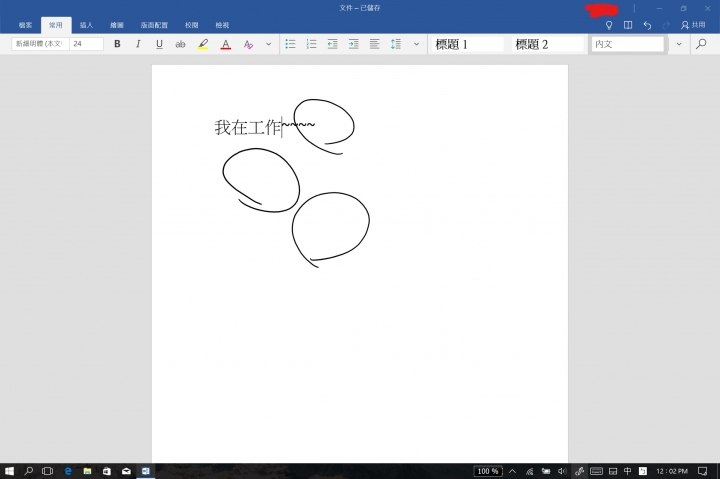Open Microsoft Store from taskbar

click(107, 471)
